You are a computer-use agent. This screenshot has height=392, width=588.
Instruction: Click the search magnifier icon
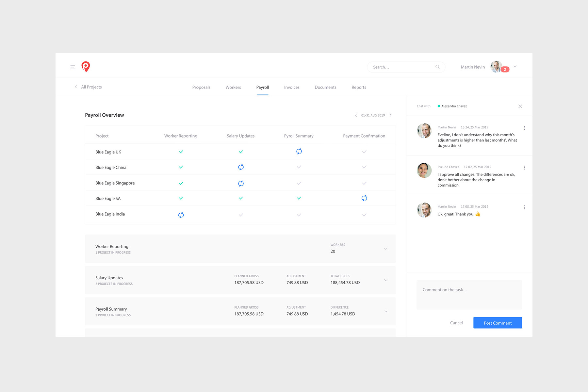[x=438, y=67]
